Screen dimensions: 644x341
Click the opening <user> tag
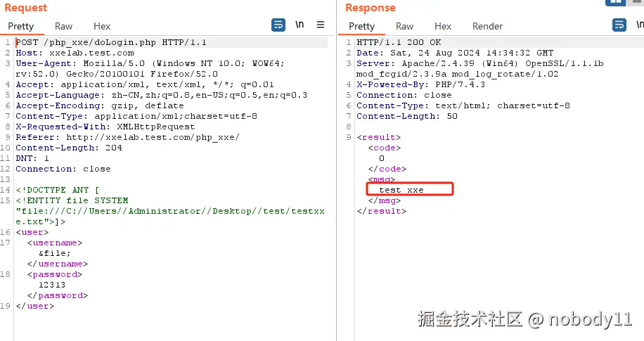click(x=32, y=232)
